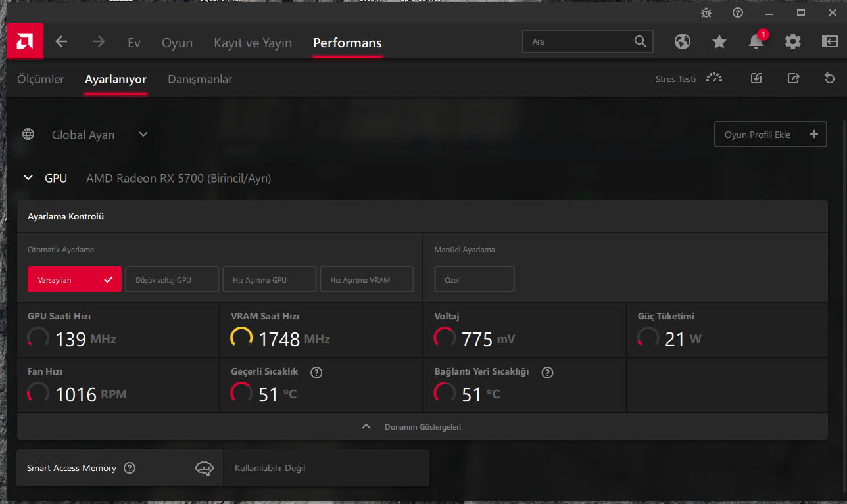
Task: Switch to Ölçümler subtab
Action: [41, 79]
